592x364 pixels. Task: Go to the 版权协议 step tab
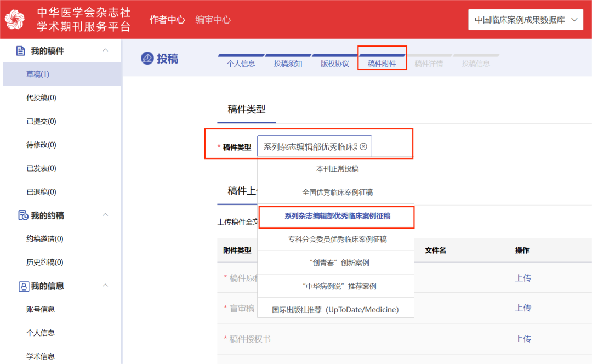(x=335, y=64)
